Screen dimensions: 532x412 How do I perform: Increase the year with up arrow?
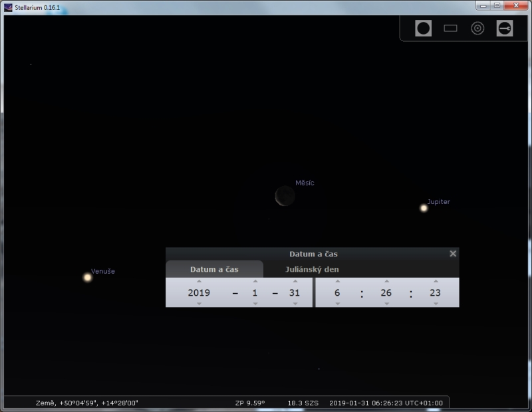199,281
